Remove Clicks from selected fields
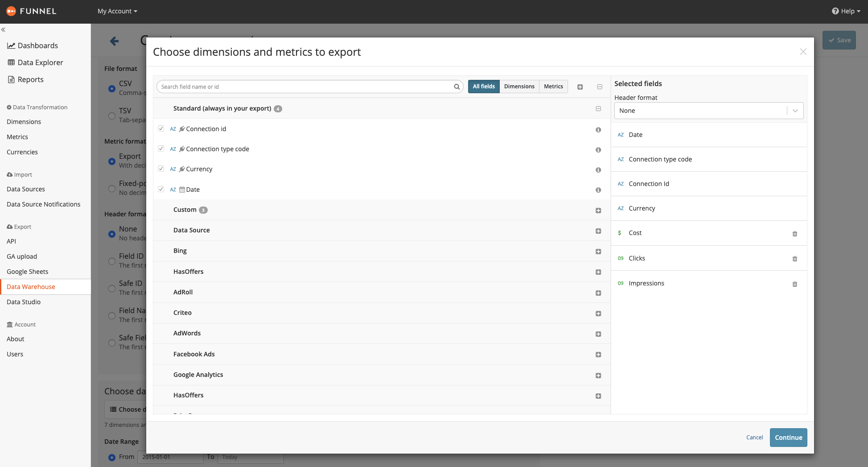Screen dimensions: 868x467 tap(794, 259)
